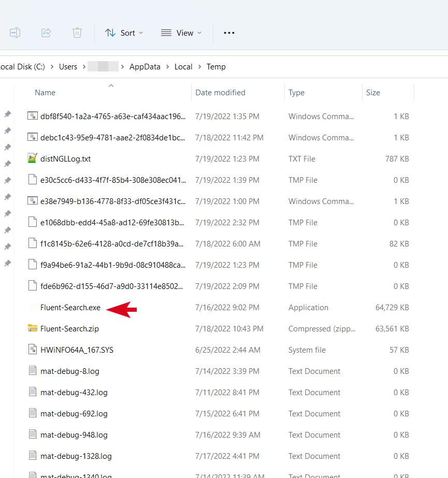448x478 pixels.
Task: Navigate to the Local breadcrumb item
Action: 183,66
